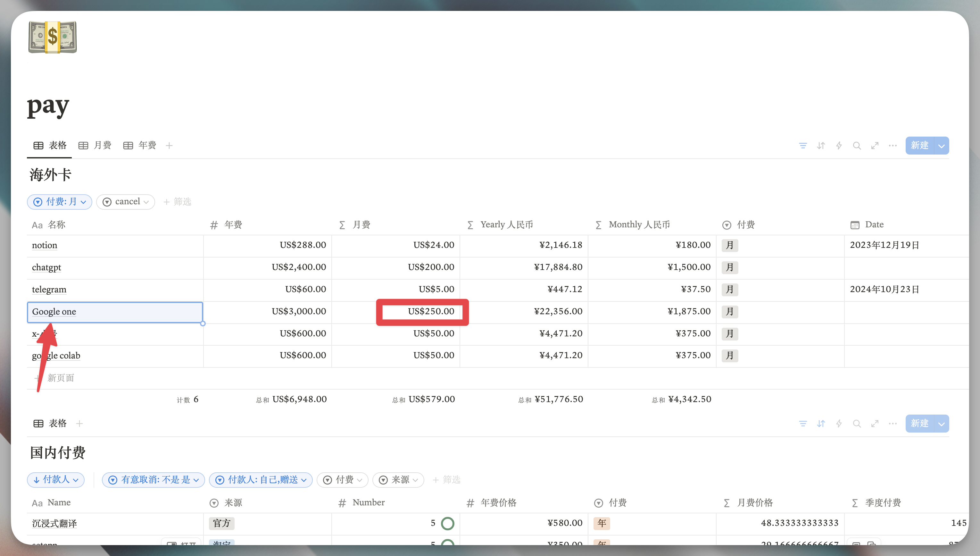
Task: Expand 国内付费 database to full page
Action: tap(875, 424)
